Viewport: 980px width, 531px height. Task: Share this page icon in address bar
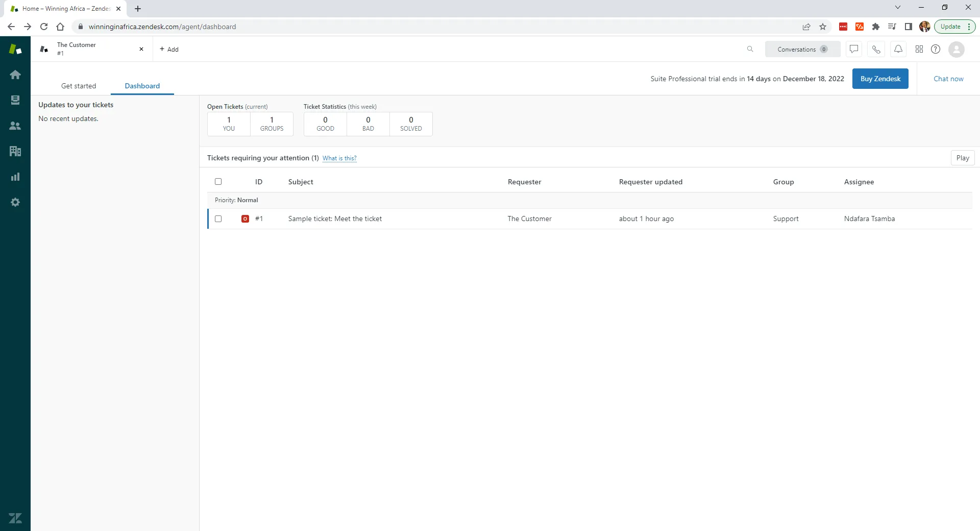806,27
